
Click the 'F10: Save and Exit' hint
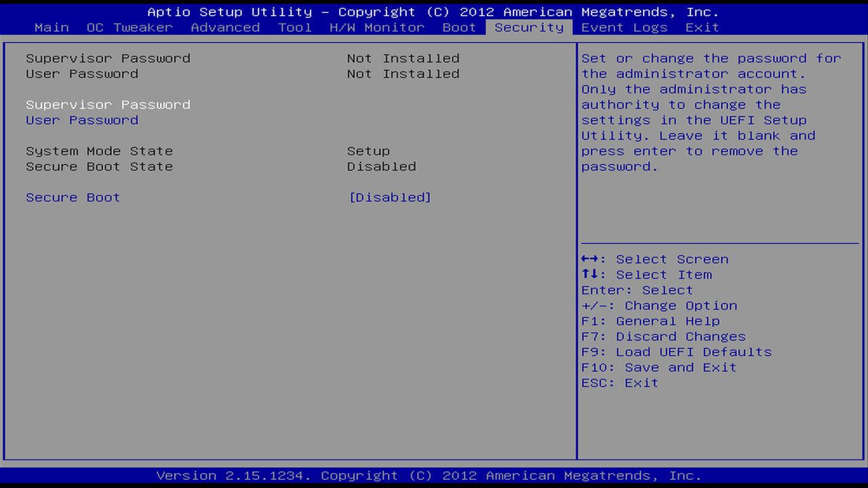coord(659,368)
